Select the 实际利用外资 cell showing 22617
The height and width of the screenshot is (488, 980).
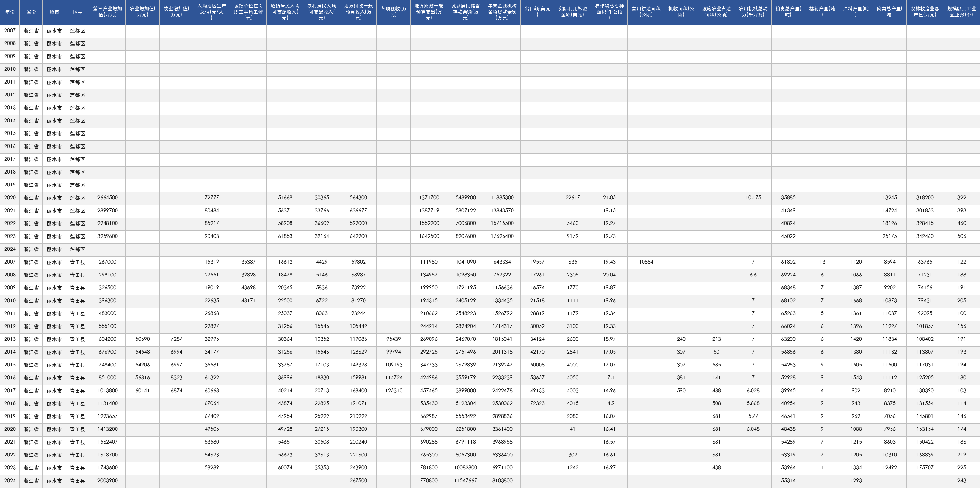(572, 198)
